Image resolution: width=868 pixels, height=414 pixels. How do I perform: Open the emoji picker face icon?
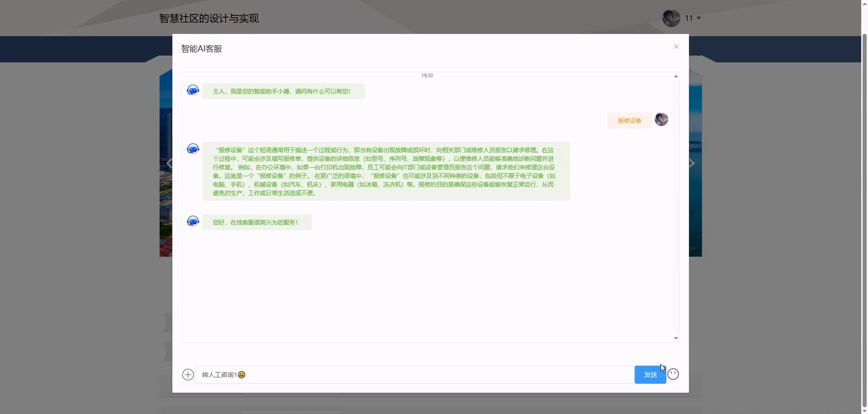point(673,374)
